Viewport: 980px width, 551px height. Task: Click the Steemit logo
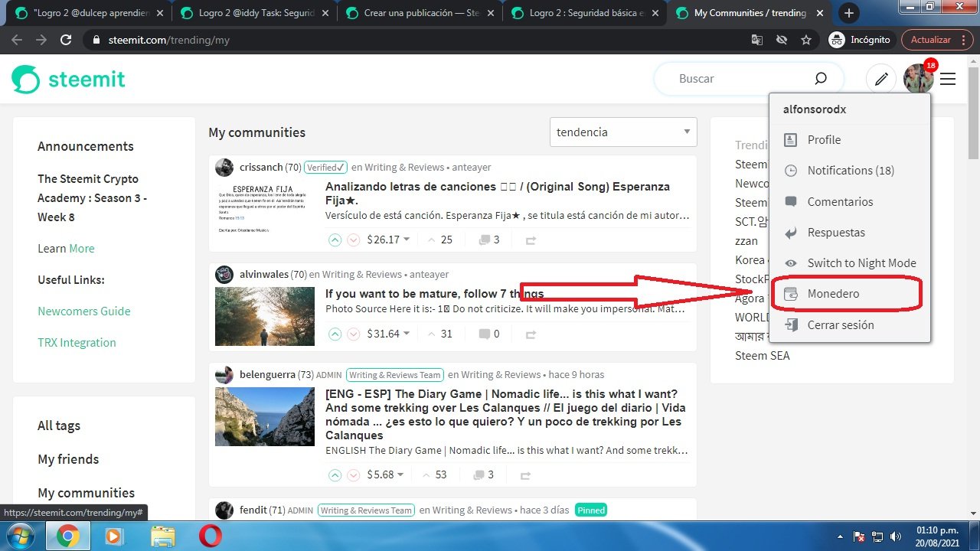68,79
